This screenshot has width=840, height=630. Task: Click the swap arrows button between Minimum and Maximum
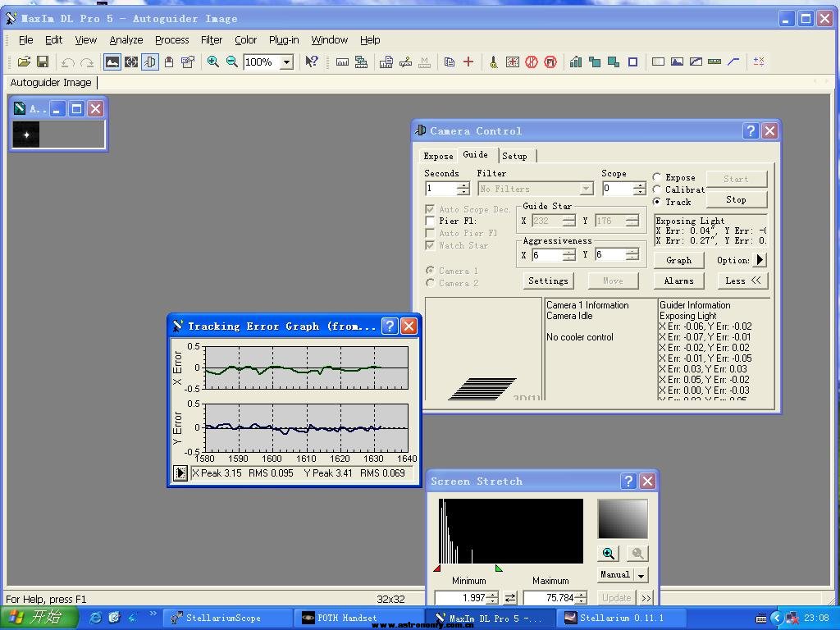[510, 597]
